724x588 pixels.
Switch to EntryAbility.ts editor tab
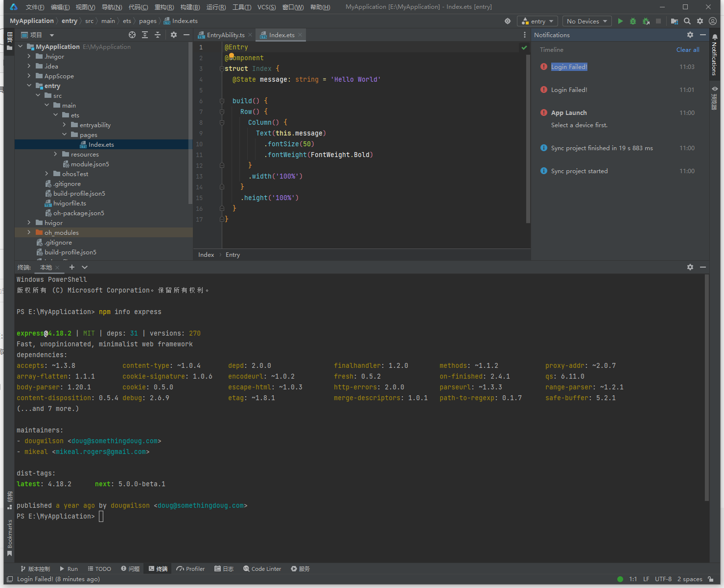click(225, 35)
